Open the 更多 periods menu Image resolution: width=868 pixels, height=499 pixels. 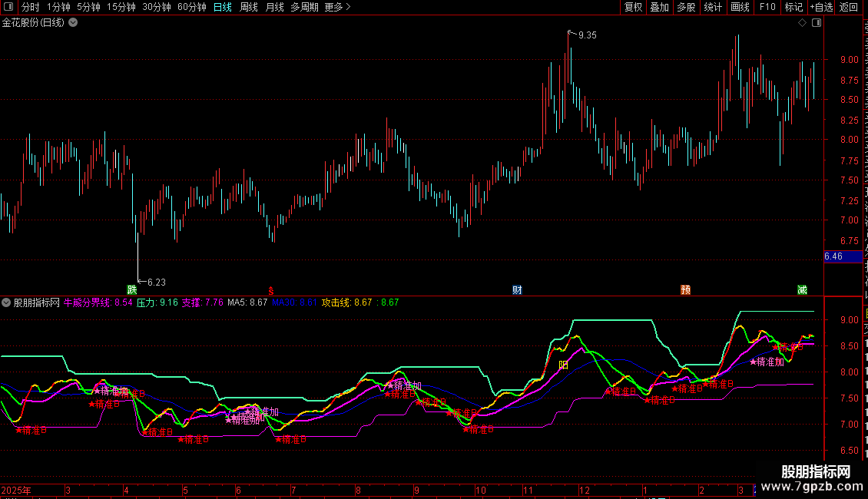coord(337,7)
